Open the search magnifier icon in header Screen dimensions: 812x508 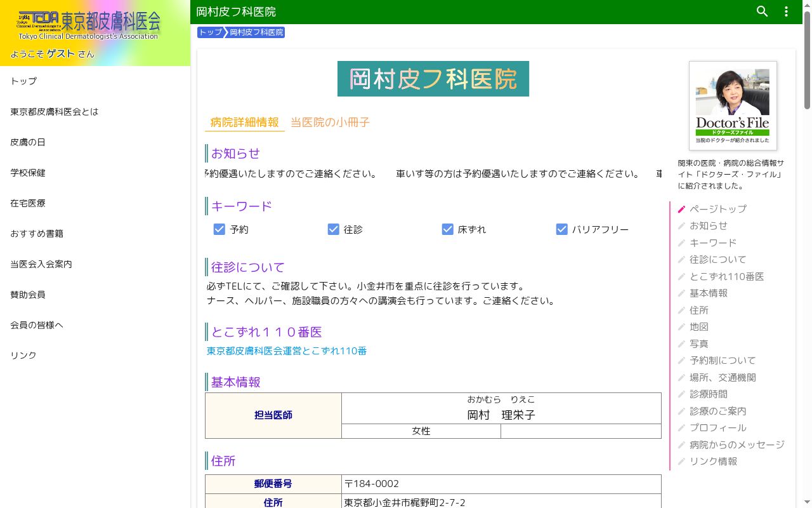click(x=763, y=11)
